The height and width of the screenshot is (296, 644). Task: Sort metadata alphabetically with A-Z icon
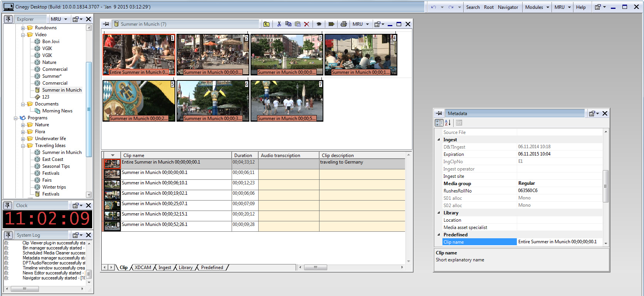pos(448,123)
